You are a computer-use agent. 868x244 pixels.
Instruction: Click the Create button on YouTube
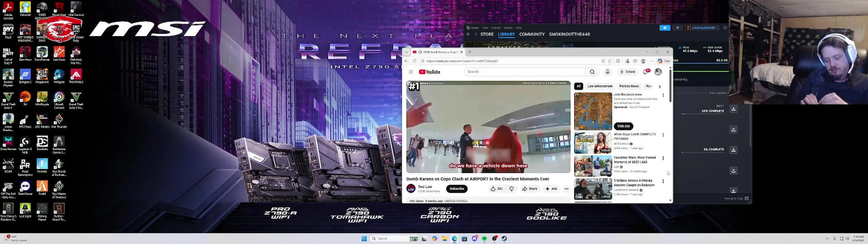[x=627, y=72]
